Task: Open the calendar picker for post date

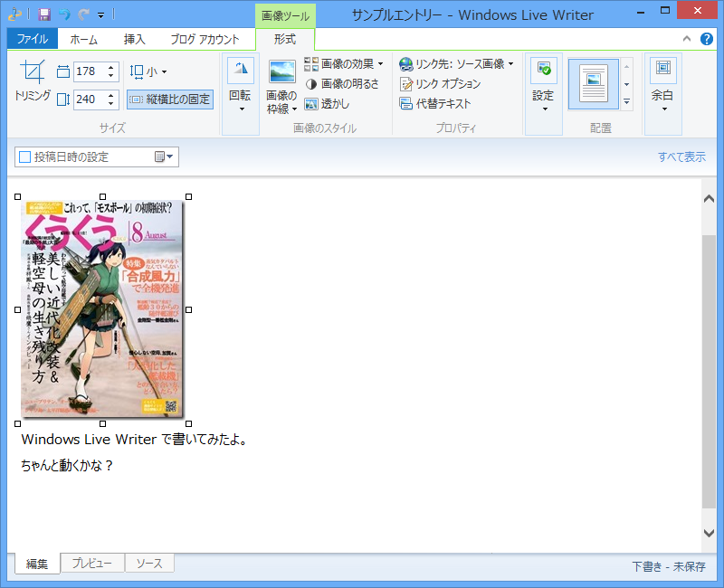Action: click(164, 156)
